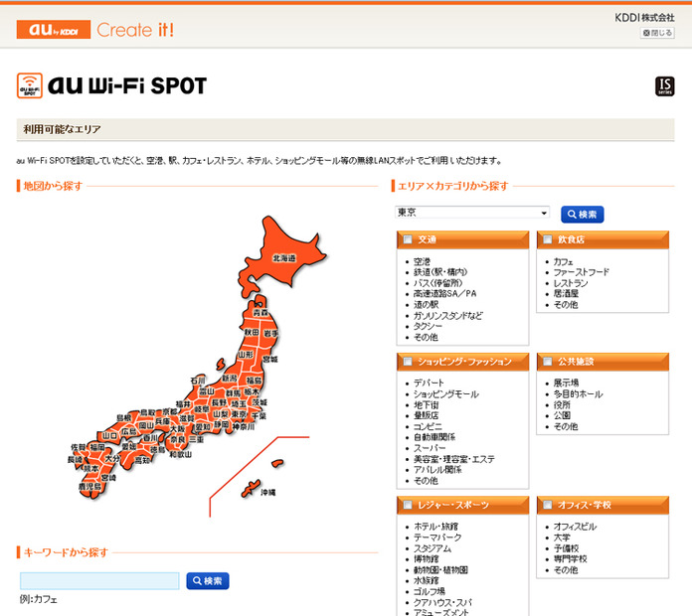Click 高速道路SA/PA list item
This screenshot has height=616, width=692.
444,294
